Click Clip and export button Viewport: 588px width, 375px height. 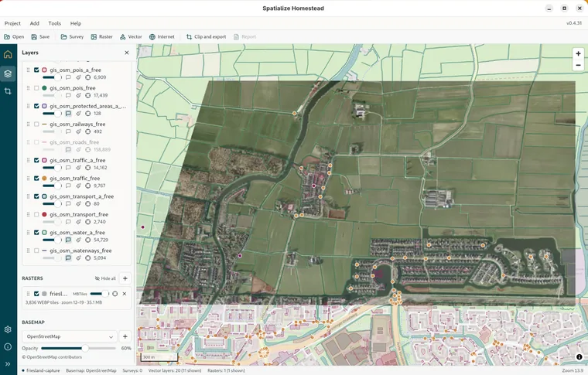pyautogui.click(x=207, y=36)
